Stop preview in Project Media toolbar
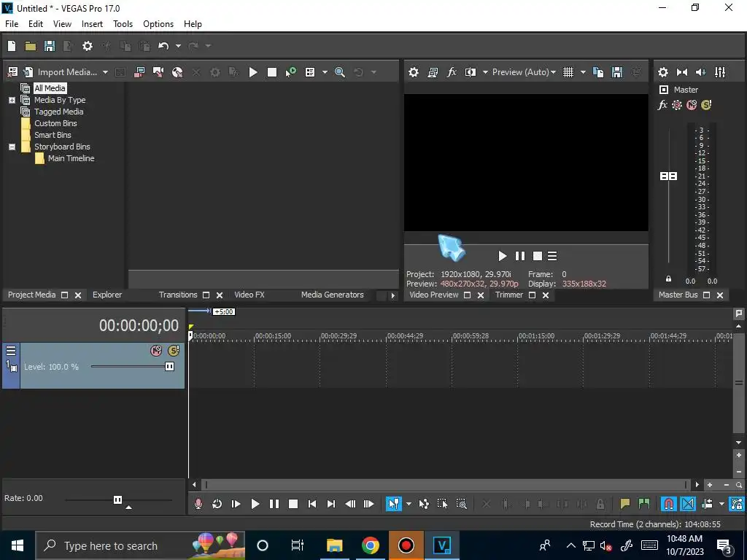 272,72
